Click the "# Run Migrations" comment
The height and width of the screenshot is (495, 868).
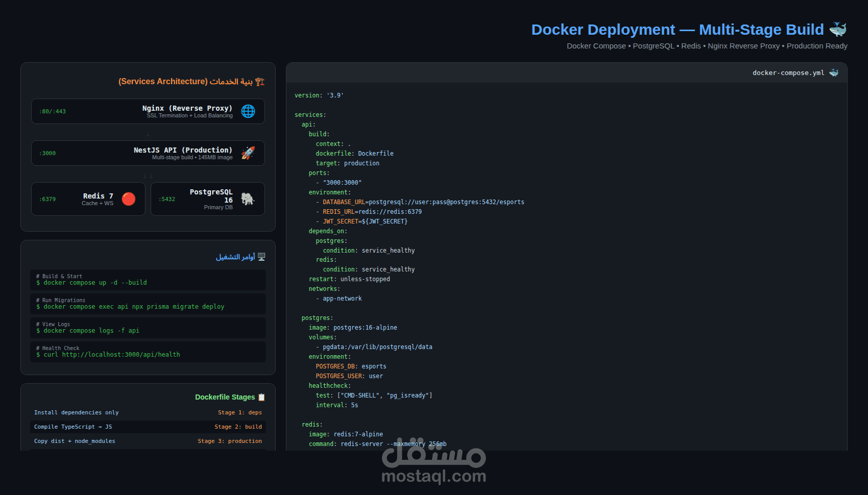pos(61,300)
